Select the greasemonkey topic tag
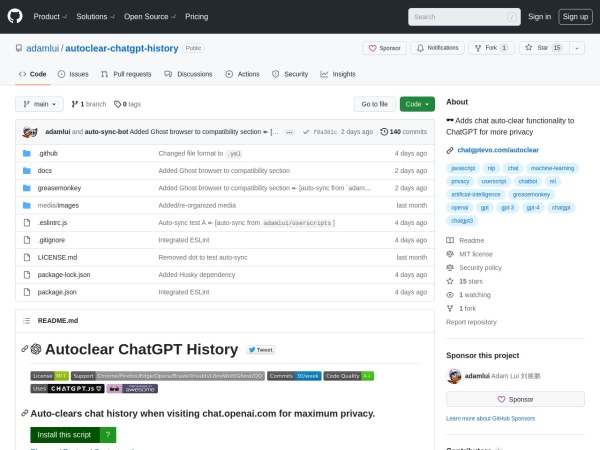This screenshot has width=600, height=450. point(531,195)
